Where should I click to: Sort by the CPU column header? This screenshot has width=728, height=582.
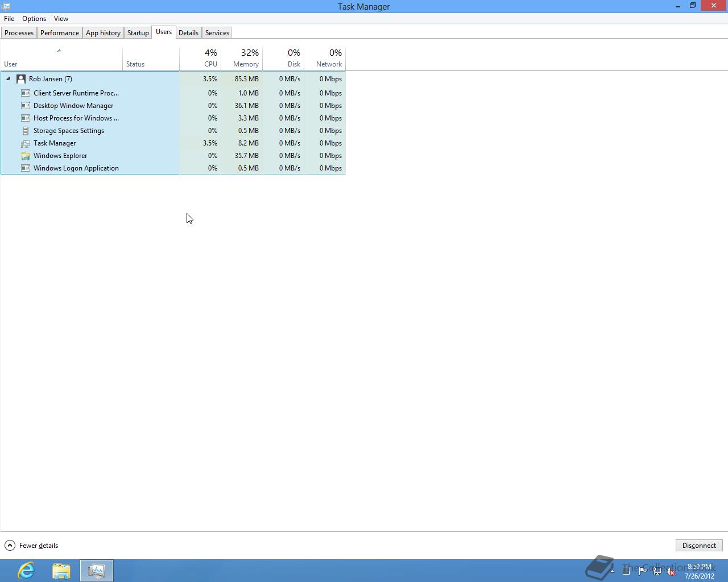(200, 59)
